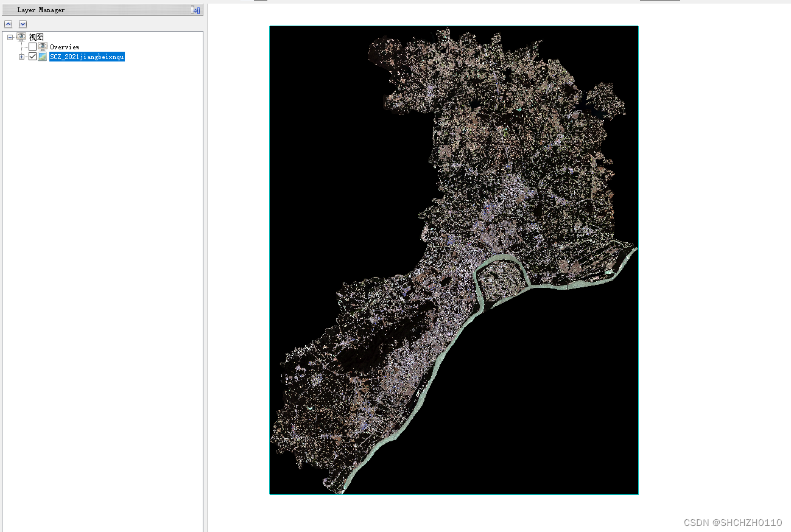Viewport: 791px width, 532px height.
Task: Select the 视图 tree item
Action: pyautogui.click(x=35, y=37)
